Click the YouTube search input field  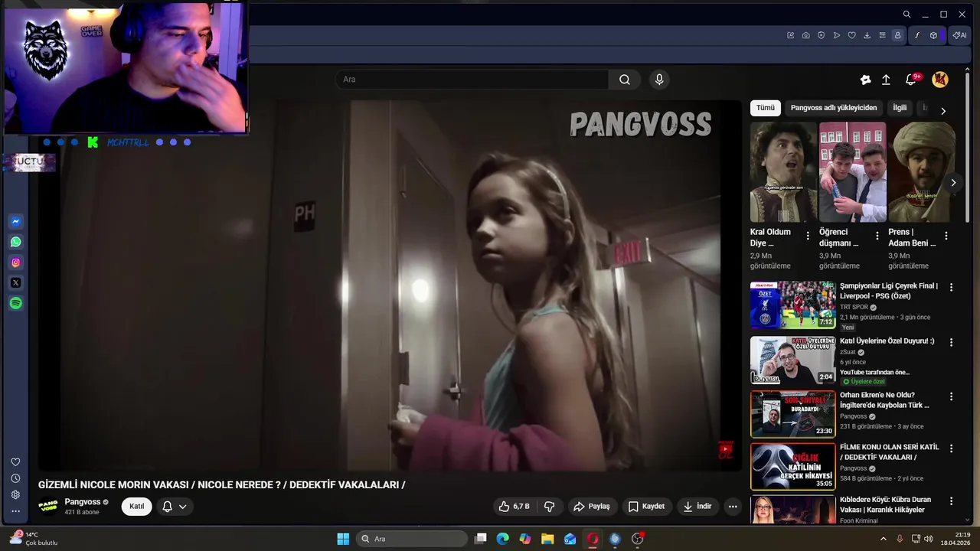pos(472,80)
